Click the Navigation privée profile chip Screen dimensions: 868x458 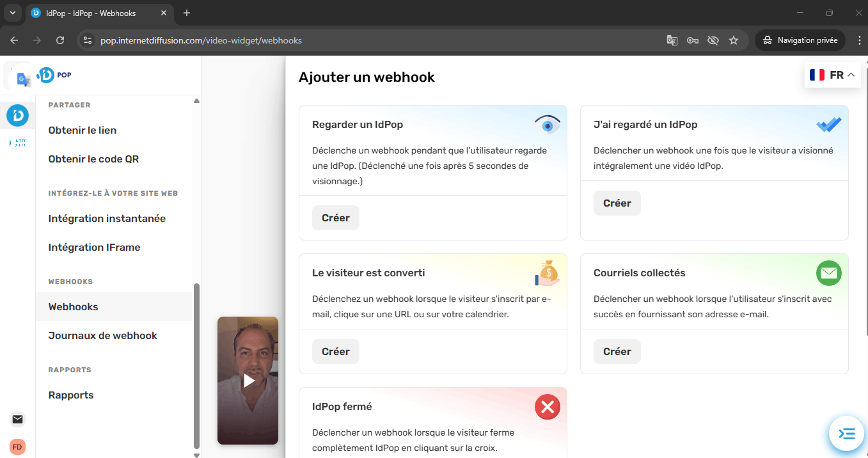800,40
